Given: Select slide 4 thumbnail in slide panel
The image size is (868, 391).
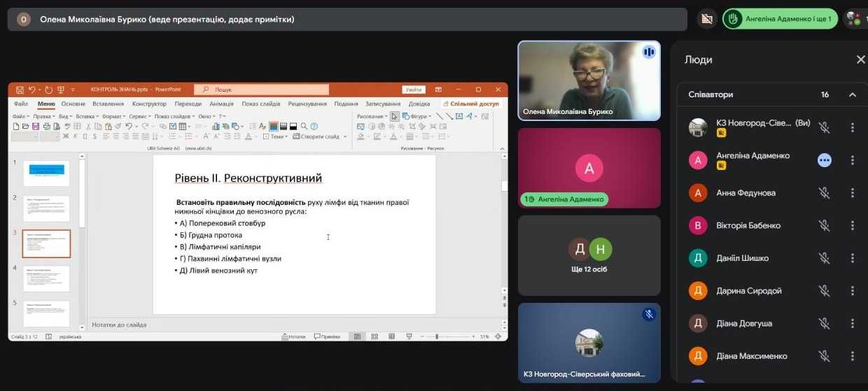Looking at the screenshot, I should pyautogui.click(x=46, y=278).
